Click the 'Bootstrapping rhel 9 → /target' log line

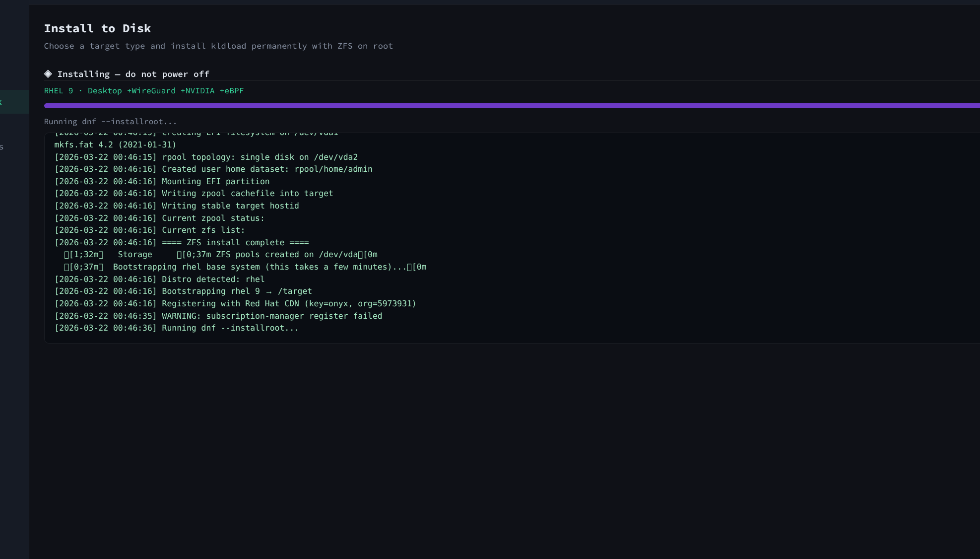[x=183, y=291]
